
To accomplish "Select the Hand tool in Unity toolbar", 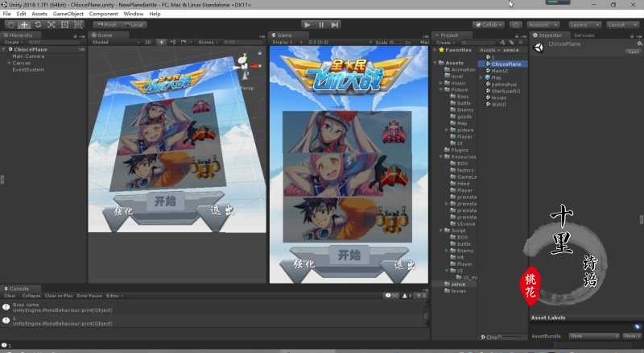I will (10, 25).
